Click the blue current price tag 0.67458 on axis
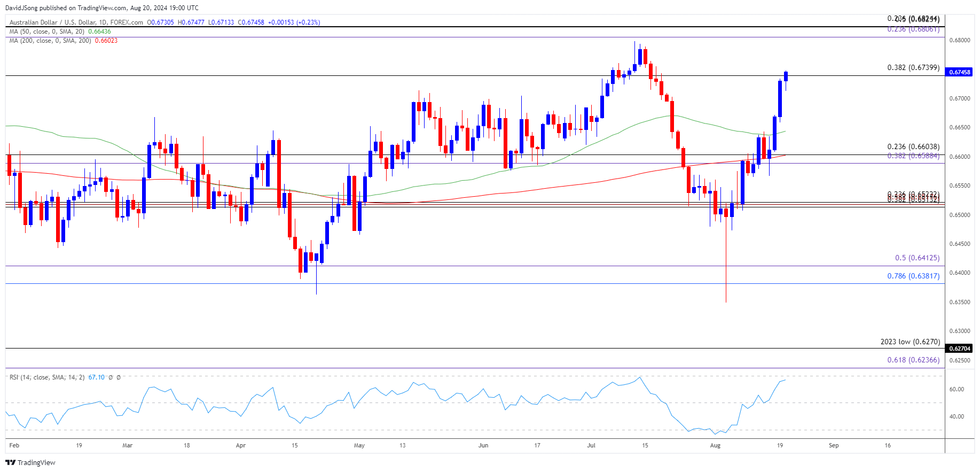Screen dimensions: 980x472 pos(959,72)
